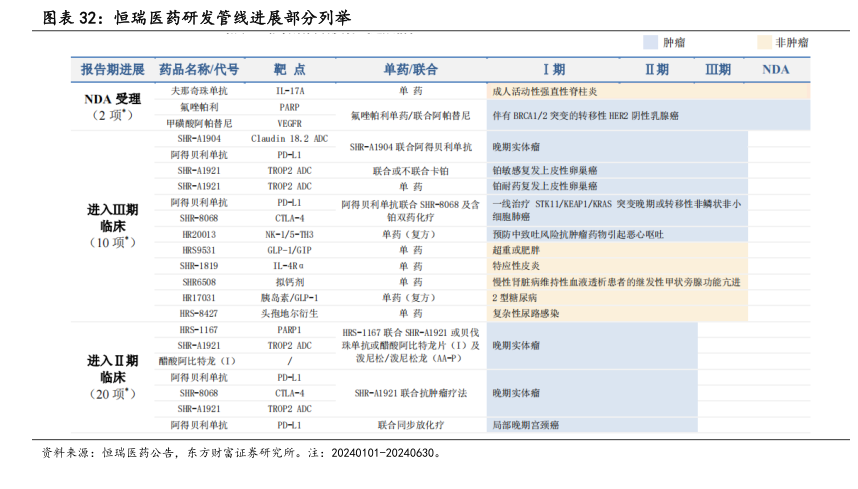Click the drug code HRS-8427
The height and width of the screenshot is (489, 858).
199,314
